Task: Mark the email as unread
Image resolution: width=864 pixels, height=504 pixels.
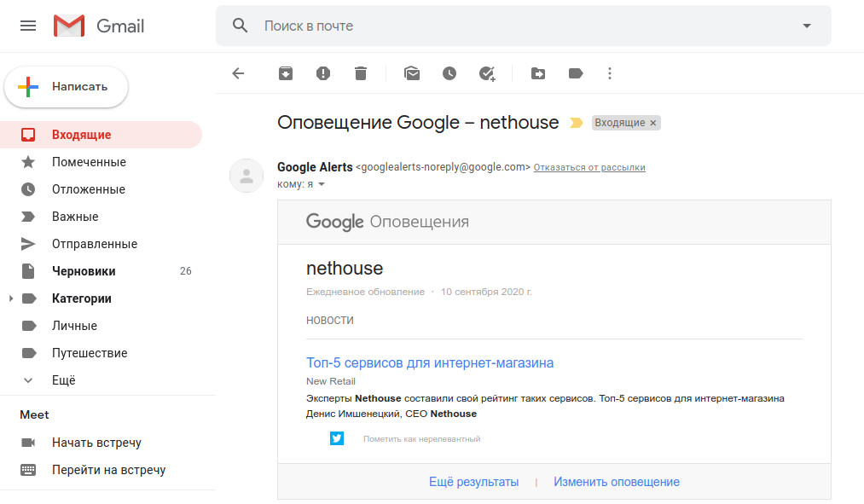Action: click(x=412, y=73)
